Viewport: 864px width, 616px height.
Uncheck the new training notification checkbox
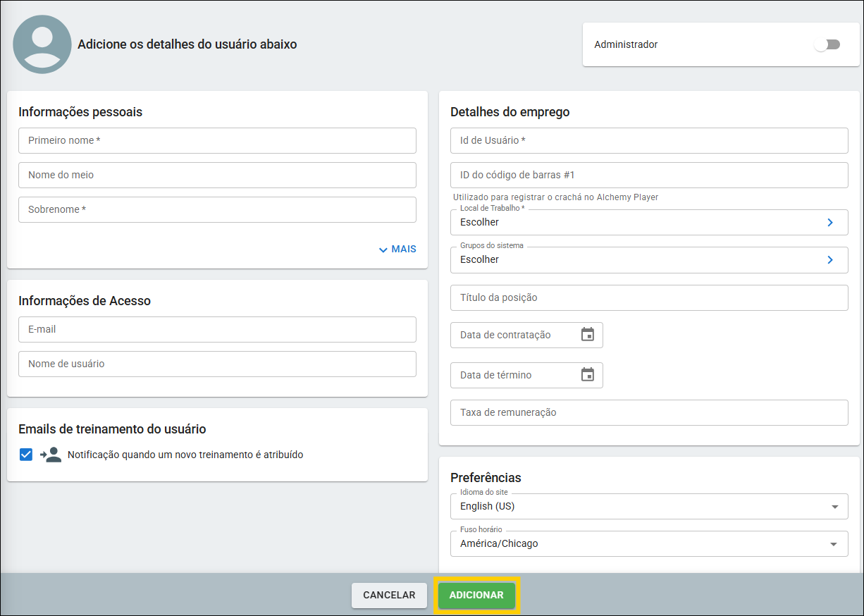coord(26,455)
